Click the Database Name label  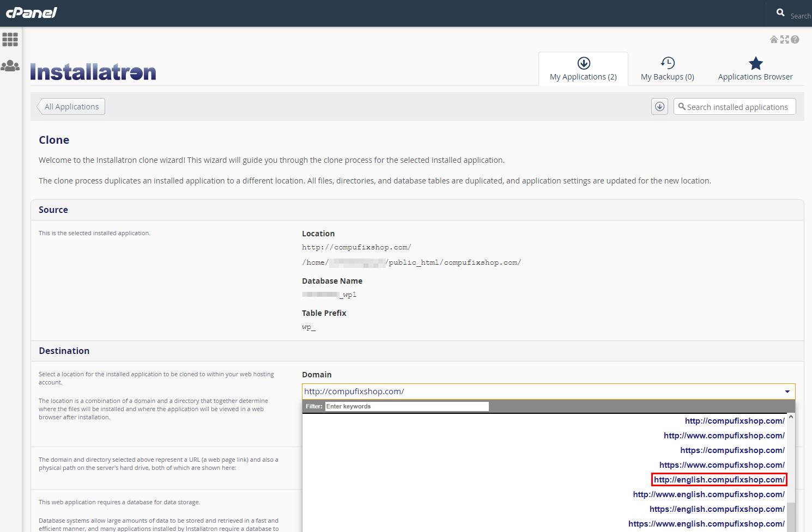(x=332, y=281)
